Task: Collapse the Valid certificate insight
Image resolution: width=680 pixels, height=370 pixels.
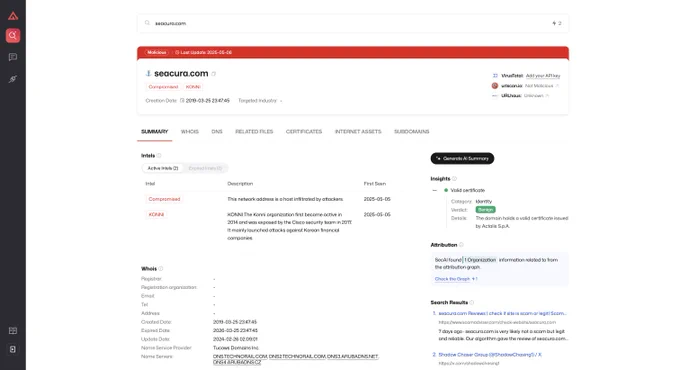Action: 435,190
